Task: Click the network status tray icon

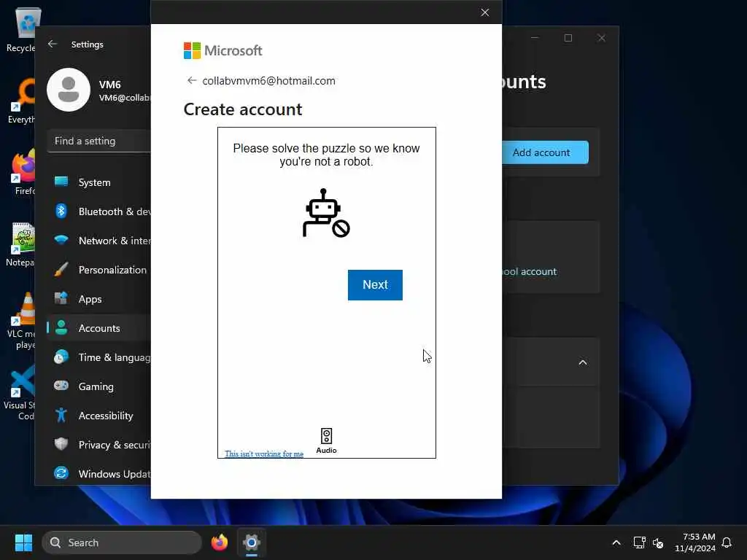Action: point(639,542)
